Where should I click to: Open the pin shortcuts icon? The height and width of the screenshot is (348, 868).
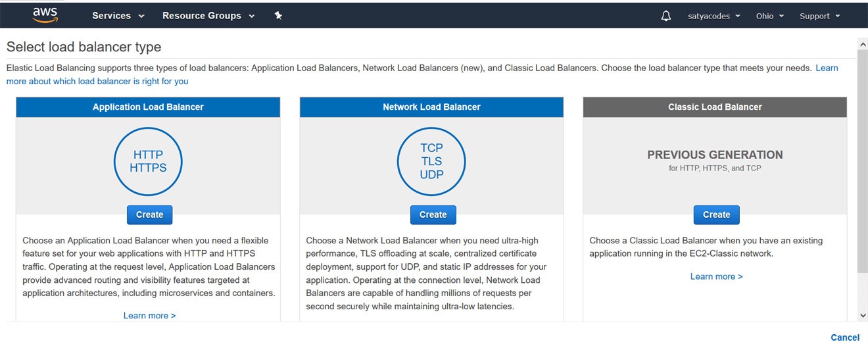(x=278, y=16)
